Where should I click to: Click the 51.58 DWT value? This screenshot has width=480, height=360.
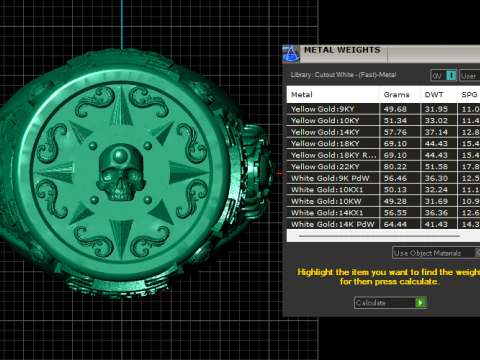coord(436,166)
